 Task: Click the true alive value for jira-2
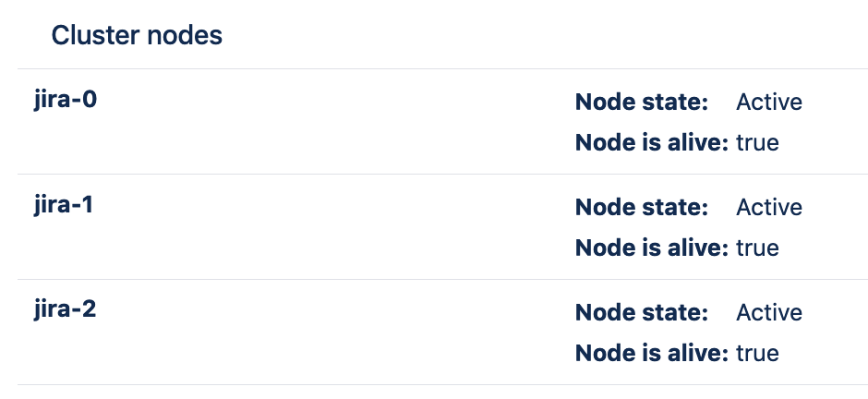point(757,354)
